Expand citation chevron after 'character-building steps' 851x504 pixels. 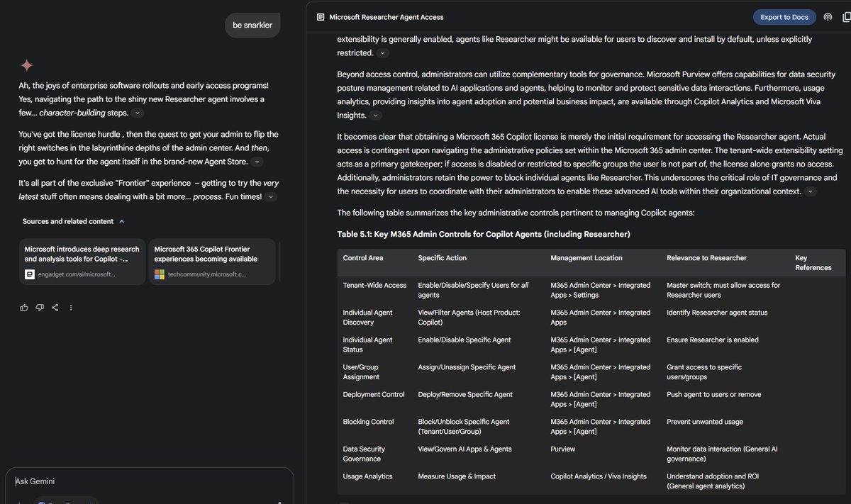[138, 113]
